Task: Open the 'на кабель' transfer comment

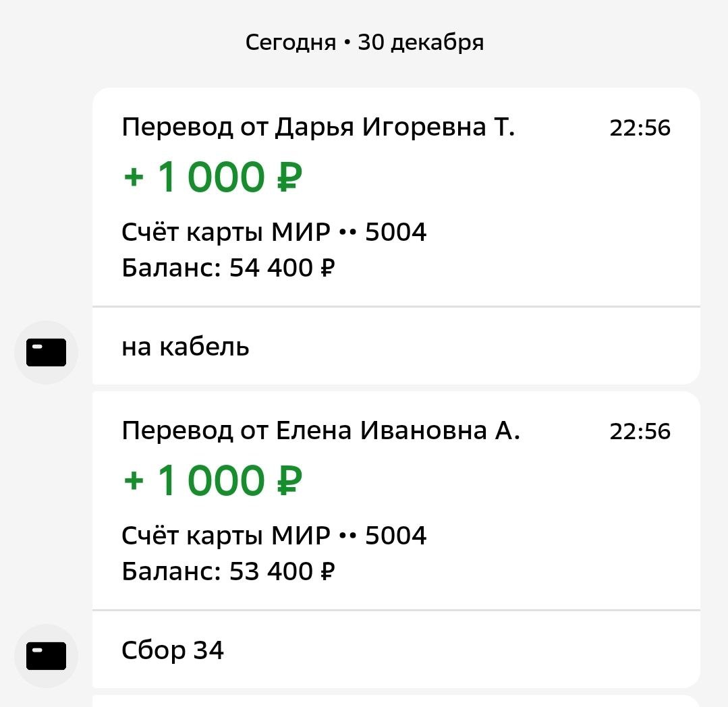Action: [186, 347]
